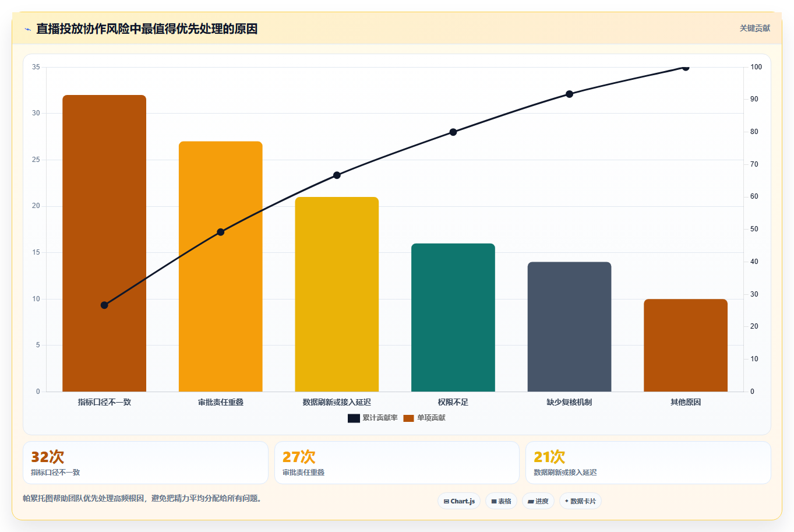Click the 表格 tag chip
This screenshot has width=794, height=532.
pos(501,501)
